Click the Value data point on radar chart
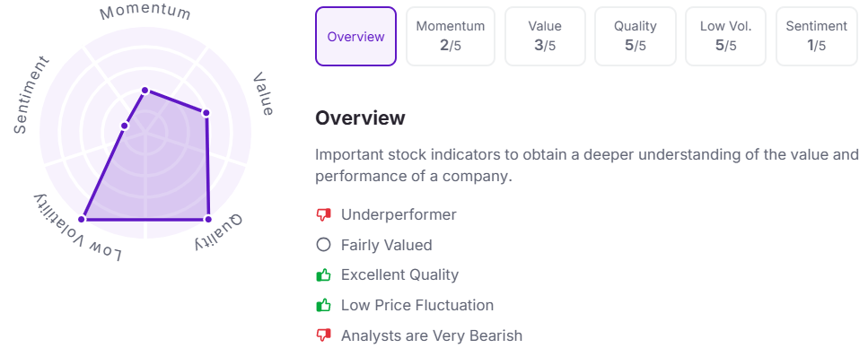 click(206, 113)
